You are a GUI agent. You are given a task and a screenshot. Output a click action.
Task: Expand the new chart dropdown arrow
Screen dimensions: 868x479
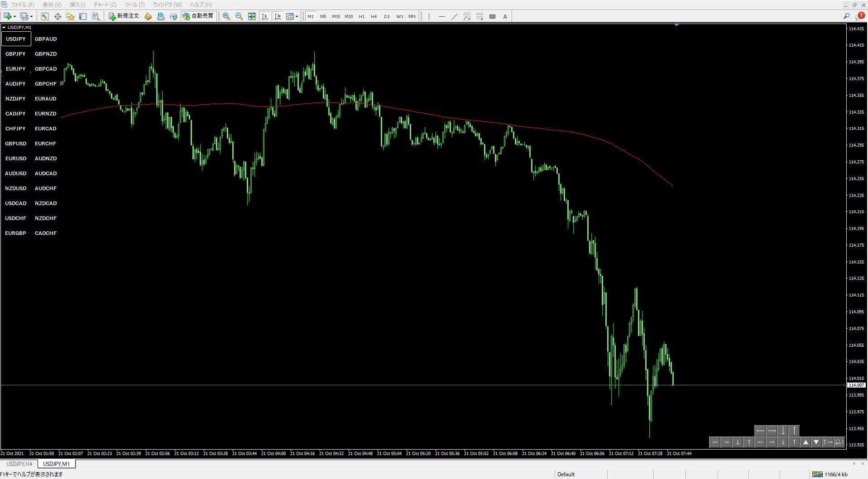(x=14, y=16)
